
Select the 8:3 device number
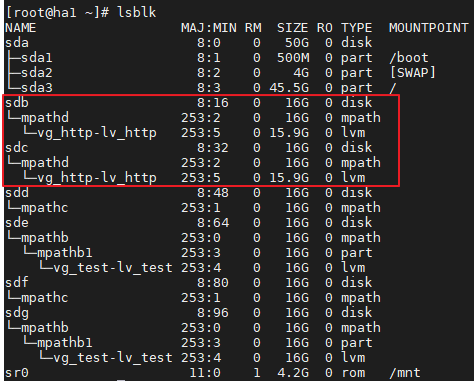pyautogui.click(x=209, y=88)
